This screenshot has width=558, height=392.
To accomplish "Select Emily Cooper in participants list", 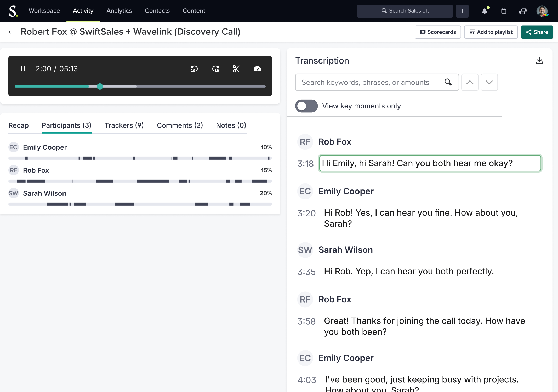I will [45, 147].
